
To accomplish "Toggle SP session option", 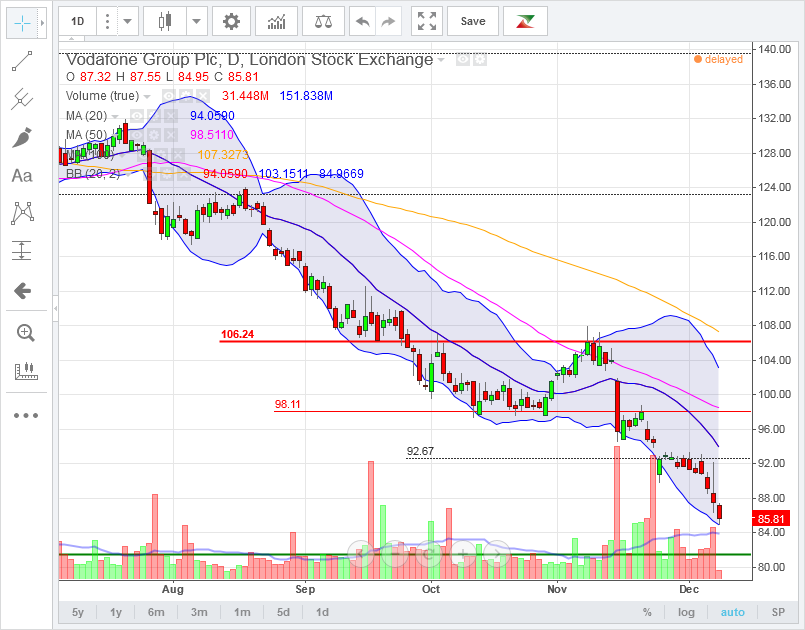I will pyautogui.click(x=778, y=612).
